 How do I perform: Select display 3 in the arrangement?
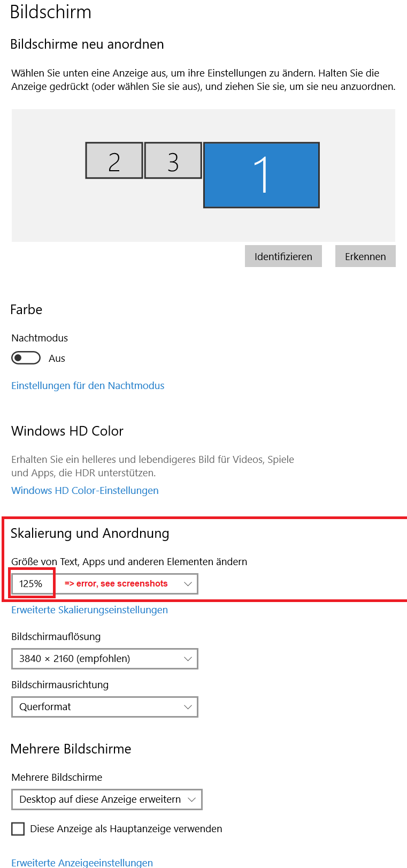pyautogui.click(x=173, y=161)
